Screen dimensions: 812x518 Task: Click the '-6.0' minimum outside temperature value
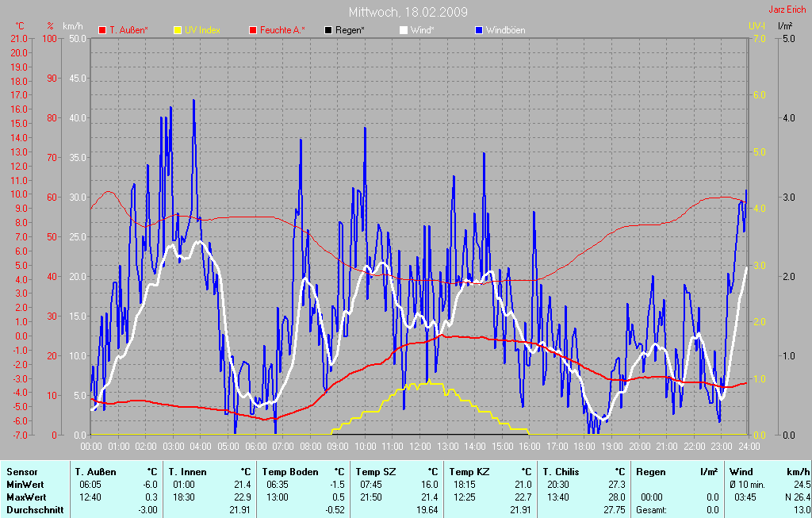pos(150,485)
